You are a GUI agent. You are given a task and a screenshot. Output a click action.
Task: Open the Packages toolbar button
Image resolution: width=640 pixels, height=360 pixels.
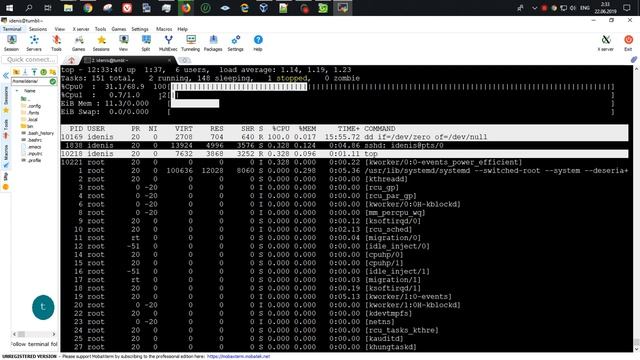213,43
